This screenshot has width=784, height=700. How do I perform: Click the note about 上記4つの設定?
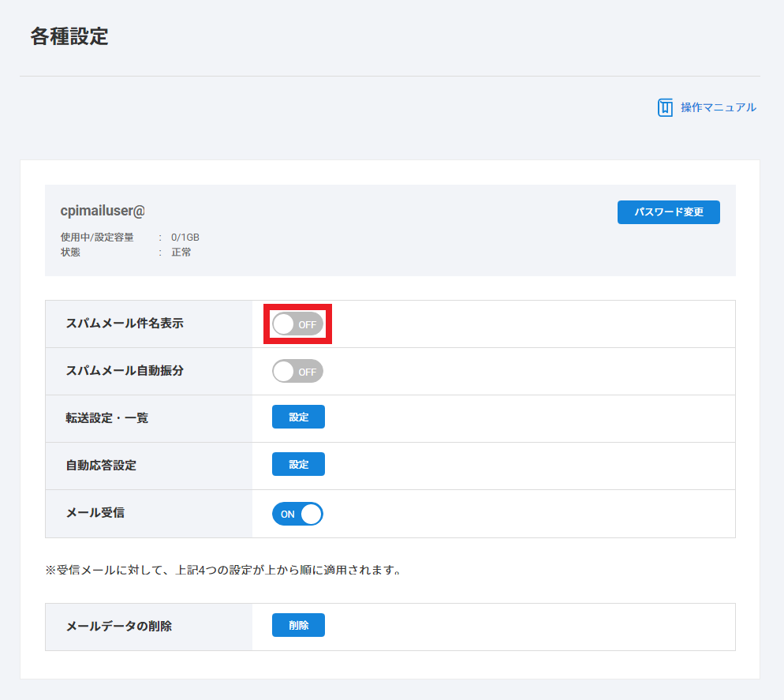[223, 569]
